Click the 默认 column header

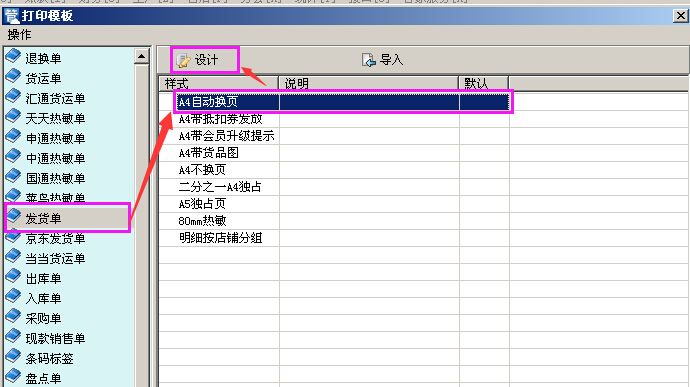pos(484,83)
